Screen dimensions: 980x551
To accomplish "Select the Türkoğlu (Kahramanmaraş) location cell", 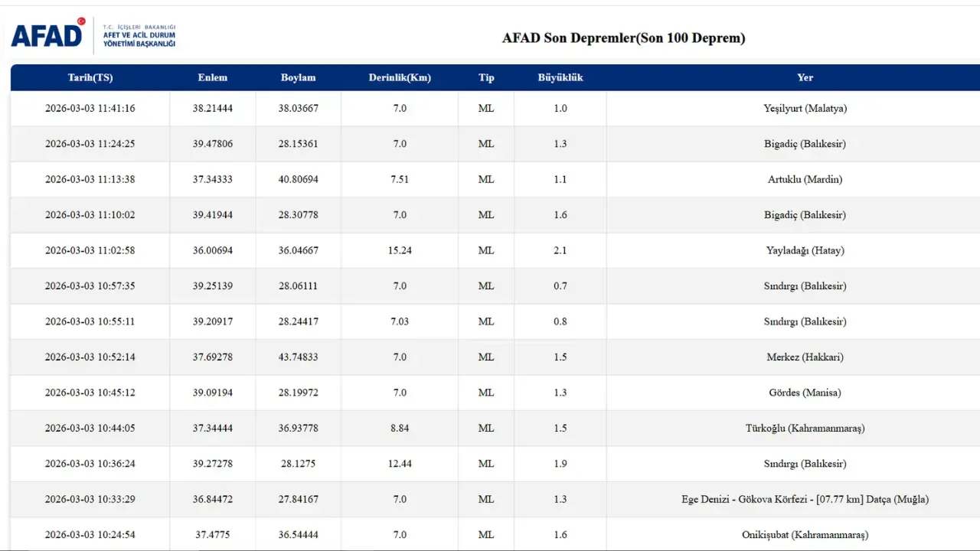I will [805, 429].
